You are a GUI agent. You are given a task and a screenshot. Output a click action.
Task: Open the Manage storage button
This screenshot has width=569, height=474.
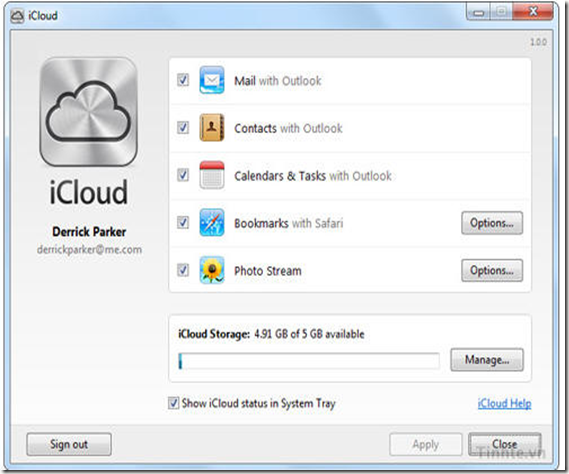tap(487, 360)
